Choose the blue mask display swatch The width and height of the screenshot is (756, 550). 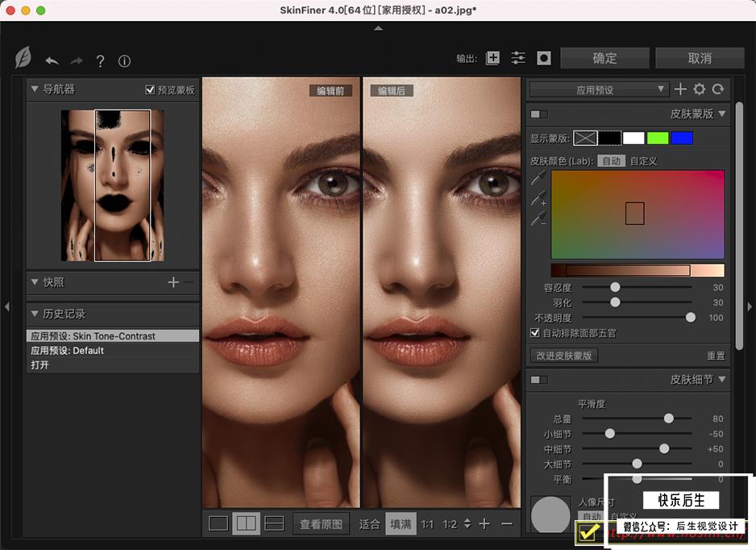682,139
